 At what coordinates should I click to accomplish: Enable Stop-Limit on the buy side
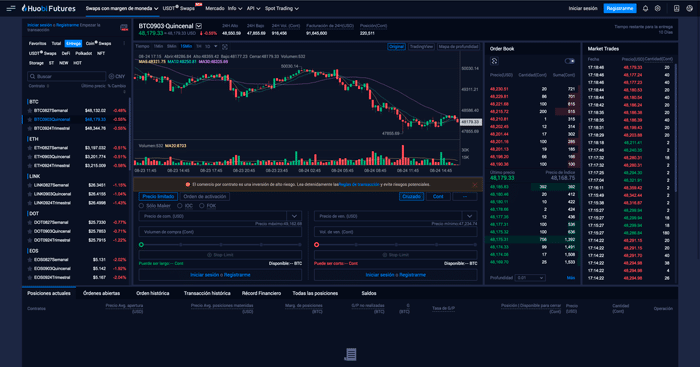click(x=220, y=255)
